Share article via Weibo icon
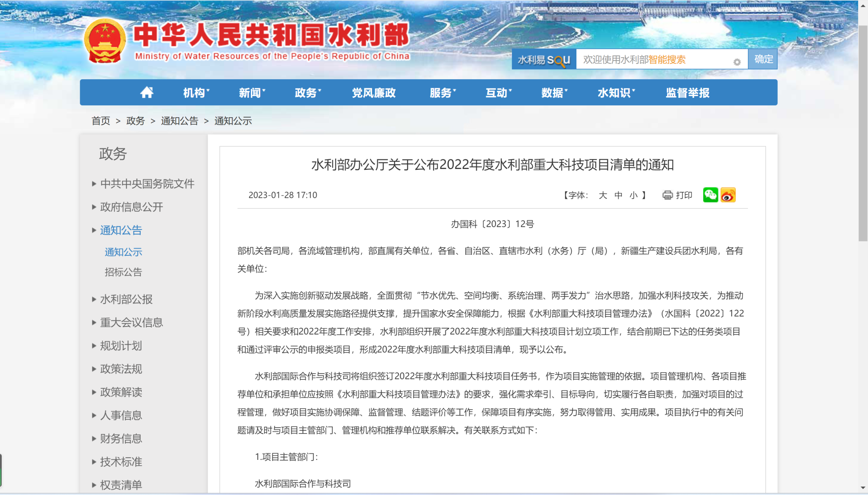The width and height of the screenshot is (868, 495). point(728,195)
